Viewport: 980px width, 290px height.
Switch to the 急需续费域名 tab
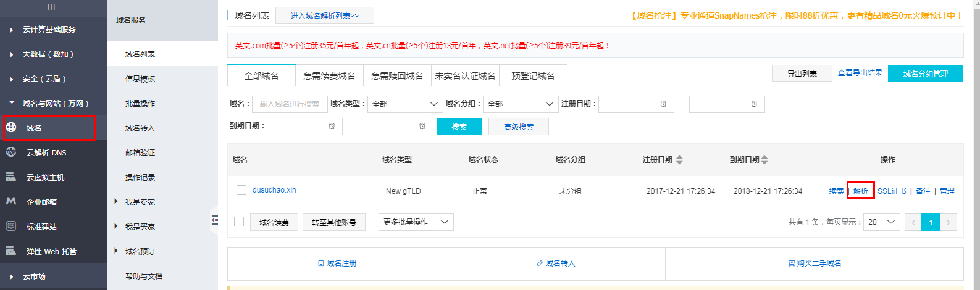coord(329,76)
